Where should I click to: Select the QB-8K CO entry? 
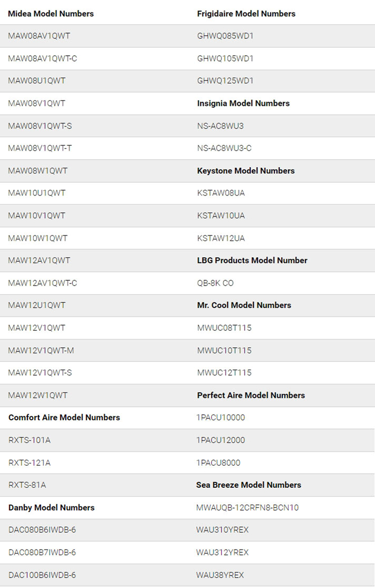click(215, 283)
